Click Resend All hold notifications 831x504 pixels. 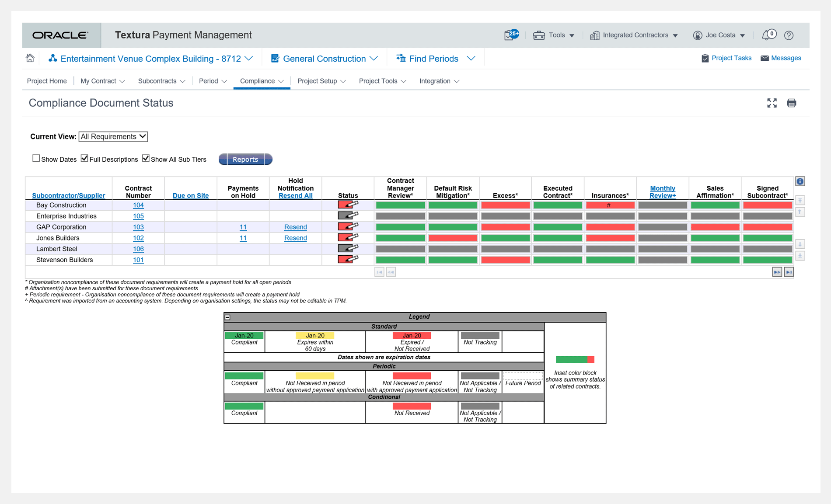tap(296, 195)
